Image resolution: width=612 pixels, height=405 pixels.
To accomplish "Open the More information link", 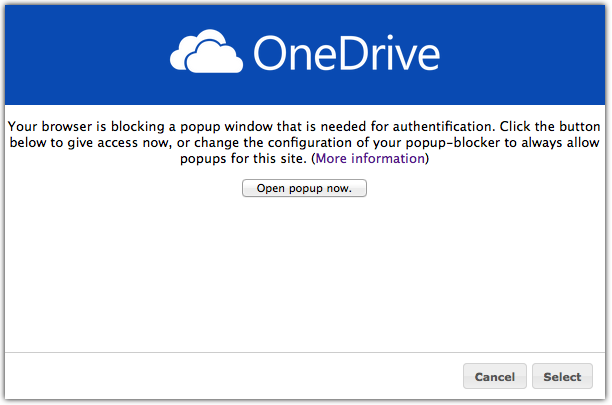I will [x=370, y=158].
